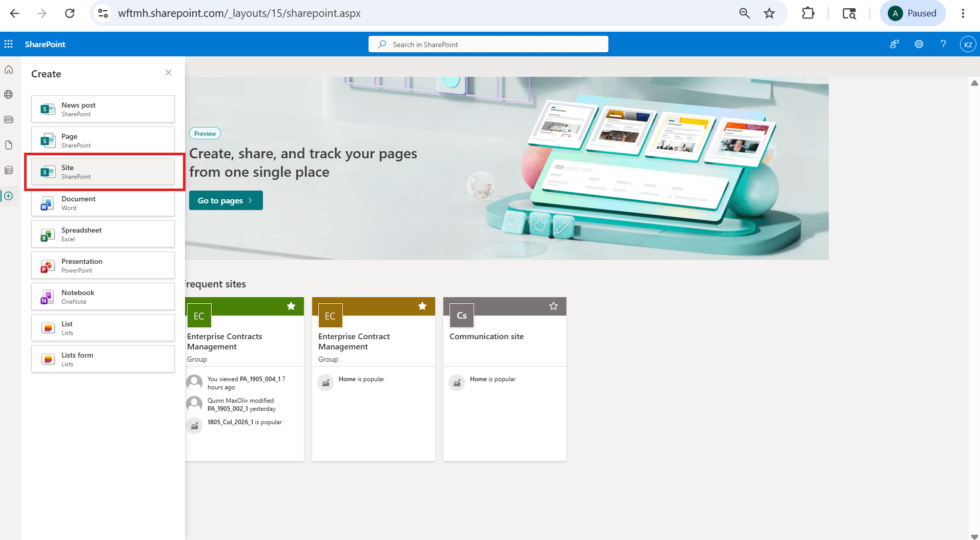The width and height of the screenshot is (980, 540).
Task: Open the app launcher waffle icon
Action: click(x=9, y=44)
